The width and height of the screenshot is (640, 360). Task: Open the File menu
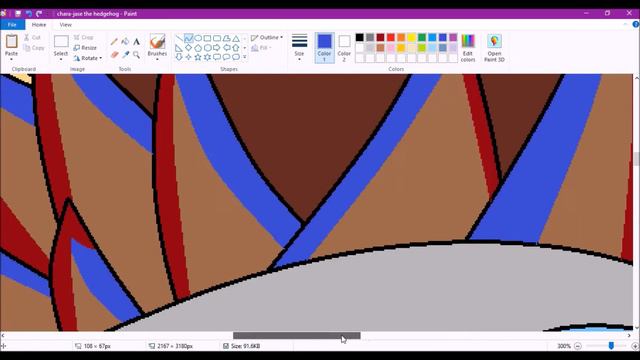click(12, 24)
